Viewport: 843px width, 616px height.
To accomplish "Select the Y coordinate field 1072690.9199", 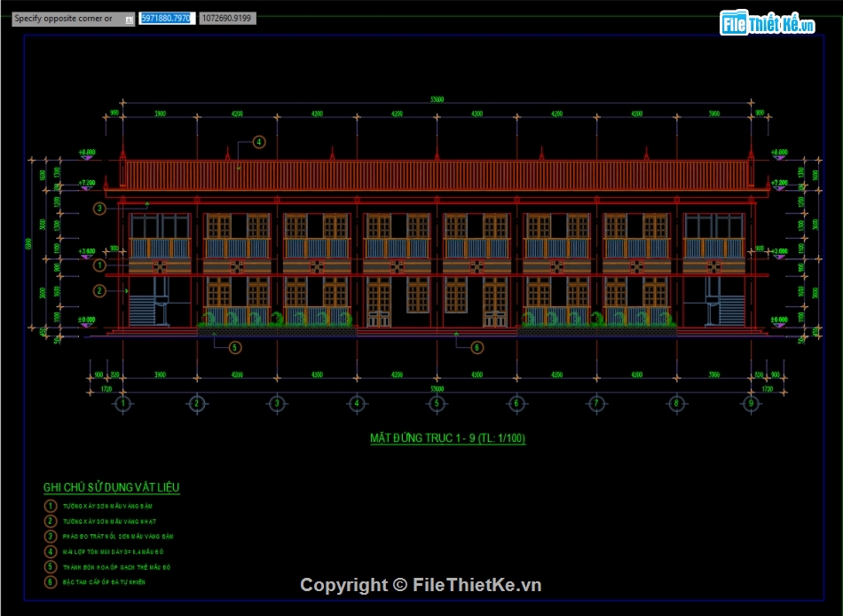I will coord(226,18).
